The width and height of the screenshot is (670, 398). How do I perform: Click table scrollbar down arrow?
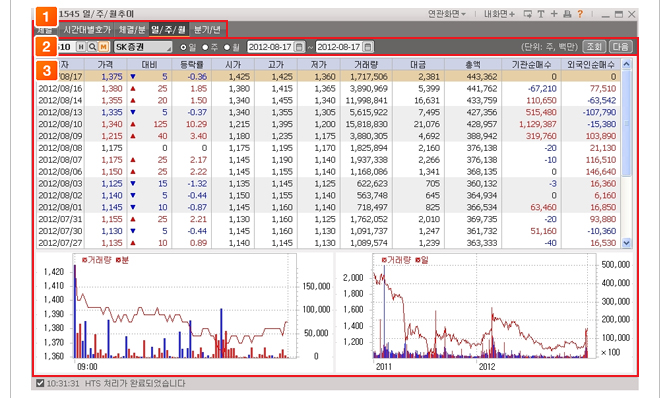tap(626, 243)
